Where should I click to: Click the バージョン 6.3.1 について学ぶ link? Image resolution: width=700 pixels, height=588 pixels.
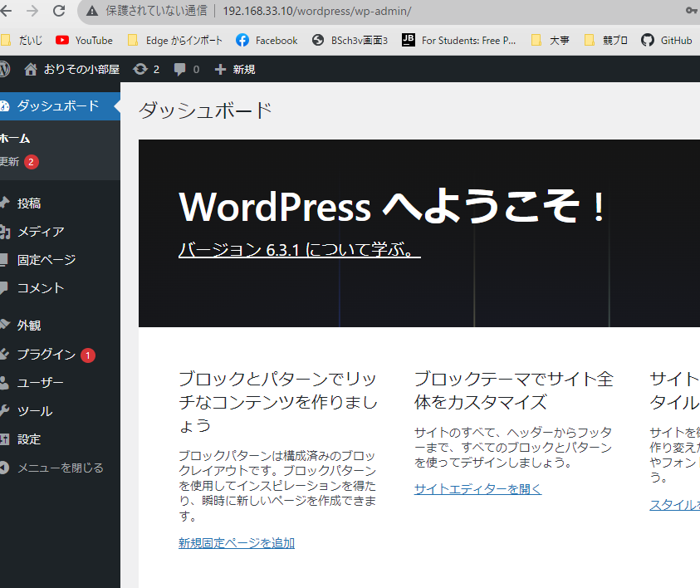pos(299,250)
